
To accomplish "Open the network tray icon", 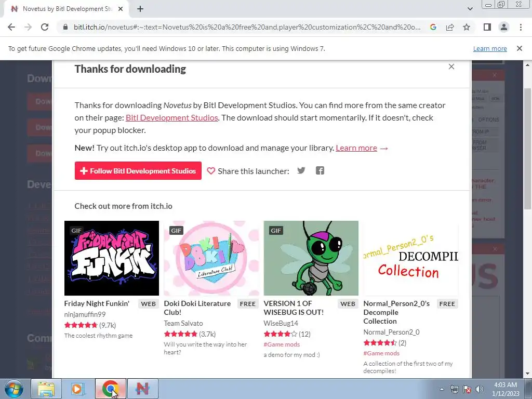I will [x=454, y=389].
